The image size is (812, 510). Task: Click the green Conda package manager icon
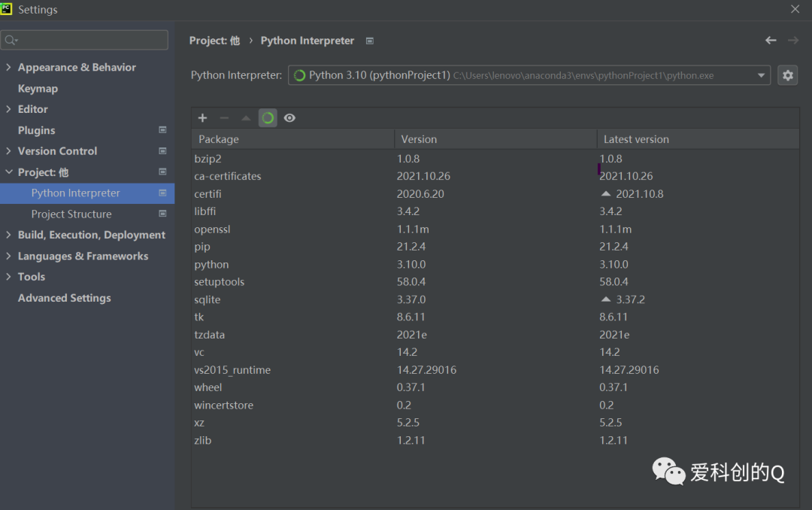[x=268, y=118]
